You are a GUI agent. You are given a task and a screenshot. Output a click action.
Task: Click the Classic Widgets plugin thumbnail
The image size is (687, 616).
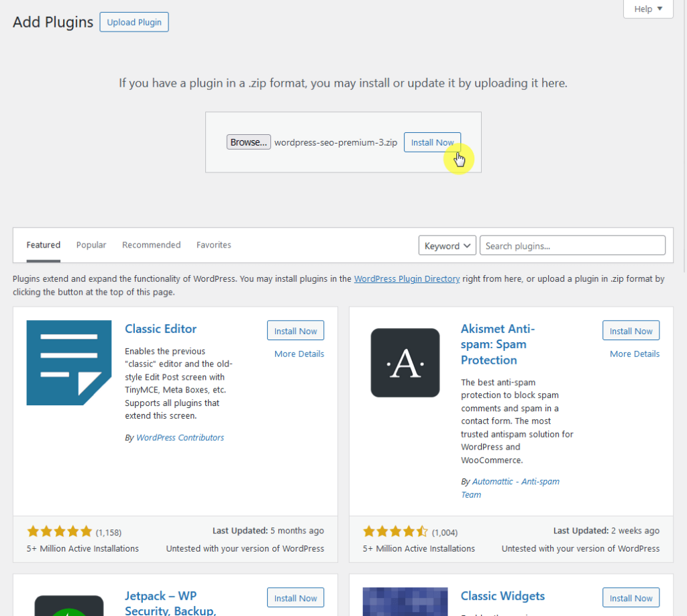405,602
